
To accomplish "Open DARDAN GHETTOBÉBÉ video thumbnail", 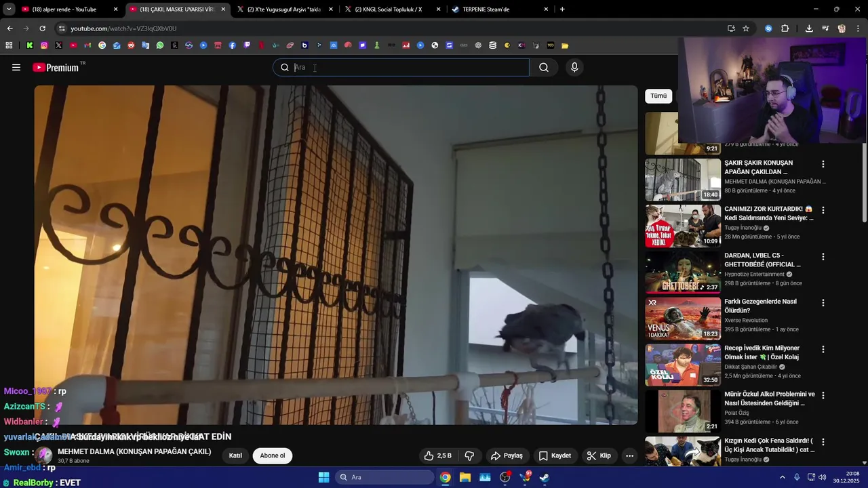I will pyautogui.click(x=683, y=272).
